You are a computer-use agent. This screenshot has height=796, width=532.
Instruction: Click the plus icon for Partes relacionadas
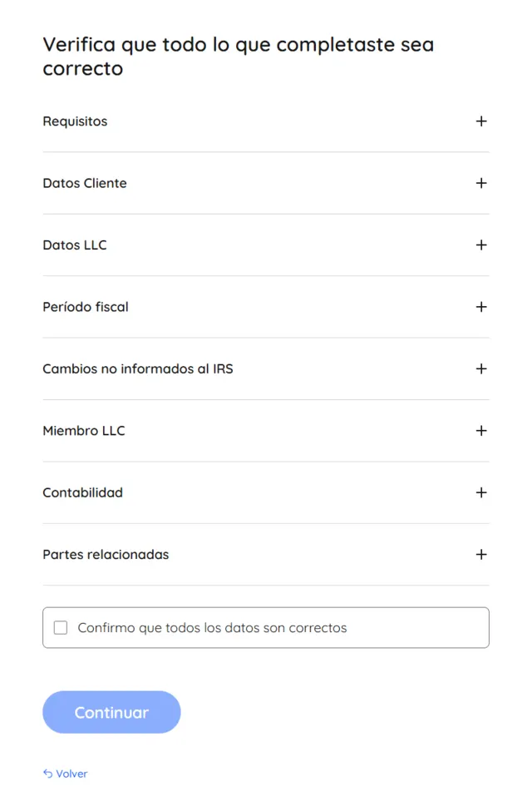pyautogui.click(x=481, y=554)
